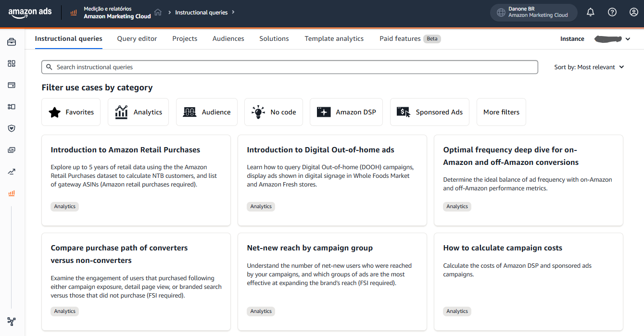Open the user account profile icon
This screenshot has height=336, width=644.
click(634, 12)
